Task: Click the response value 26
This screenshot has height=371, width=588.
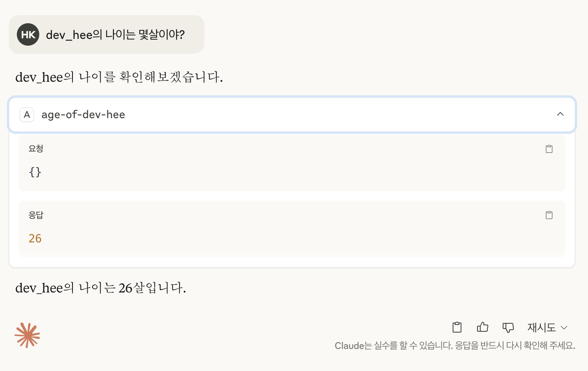Action: tap(35, 238)
